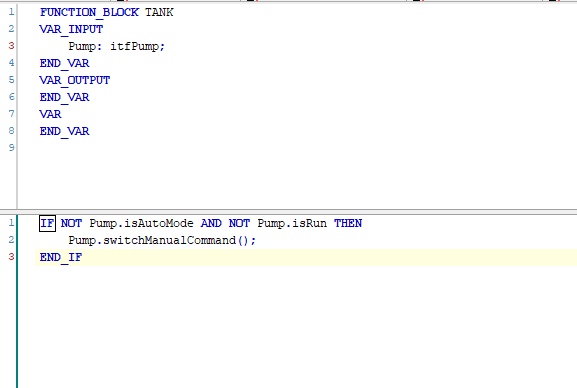Click END_VAR directly below the Pump declaration
Image resolution: width=577 pixels, height=388 pixels.
point(64,63)
